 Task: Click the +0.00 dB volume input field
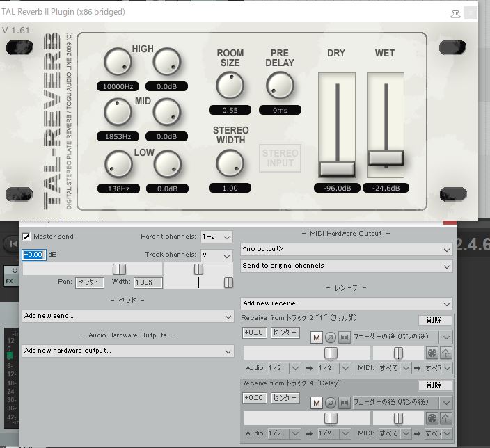pyautogui.click(x=33, y=255)
